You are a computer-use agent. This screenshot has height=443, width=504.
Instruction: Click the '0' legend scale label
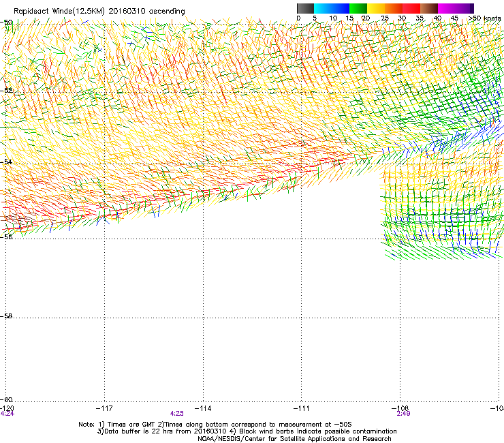coord(298,18)
